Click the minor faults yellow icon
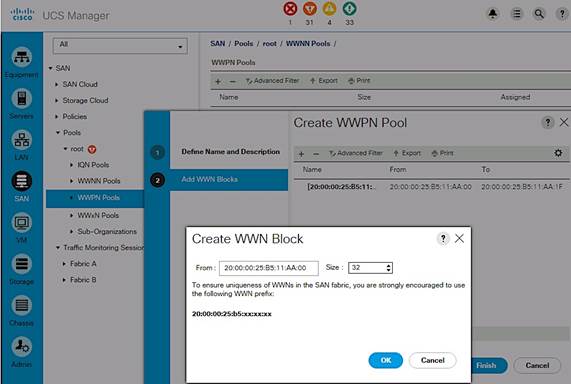The image size is (571, 384). click(x=330, y=9)
